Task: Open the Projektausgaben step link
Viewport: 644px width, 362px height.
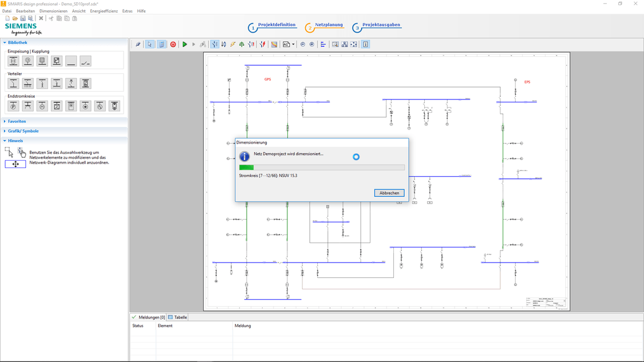Action: coord(380,25)
